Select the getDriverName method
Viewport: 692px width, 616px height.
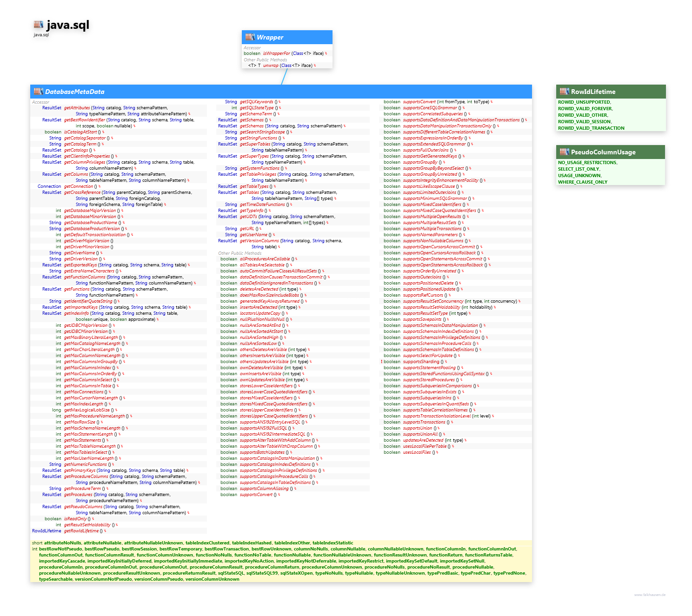pos(79,253)
